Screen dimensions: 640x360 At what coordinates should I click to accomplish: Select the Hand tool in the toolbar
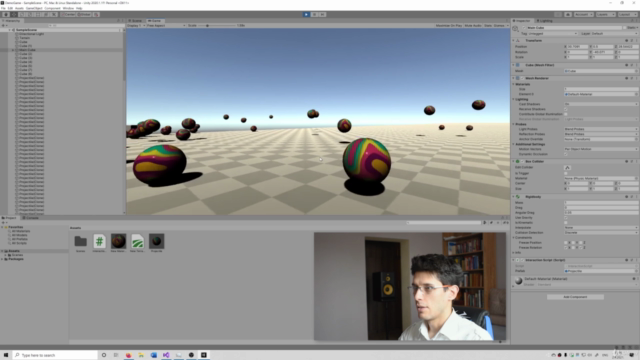[x=6, y=14]
